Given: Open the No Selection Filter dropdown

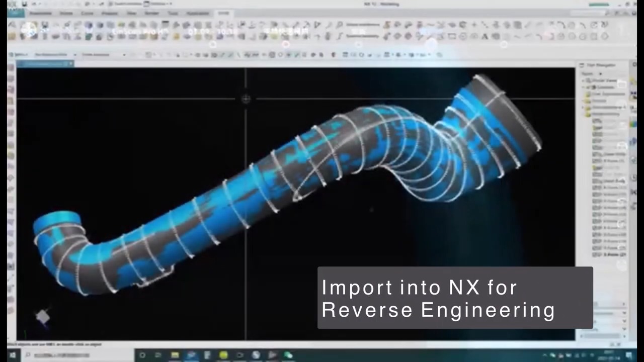Looking at the screenshot, I should coord(54,55).
